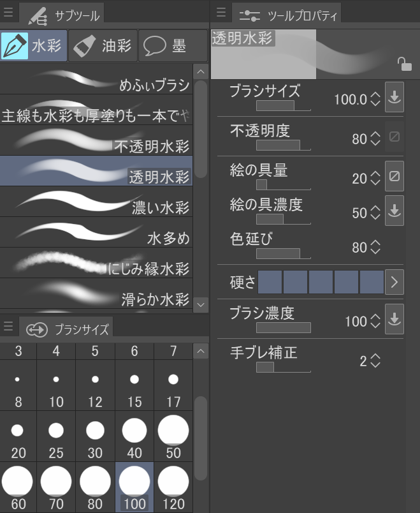Viewport: 420px width, 513px height.
Task: Pick brush size preset 120
Action: [x=173, y=487]
